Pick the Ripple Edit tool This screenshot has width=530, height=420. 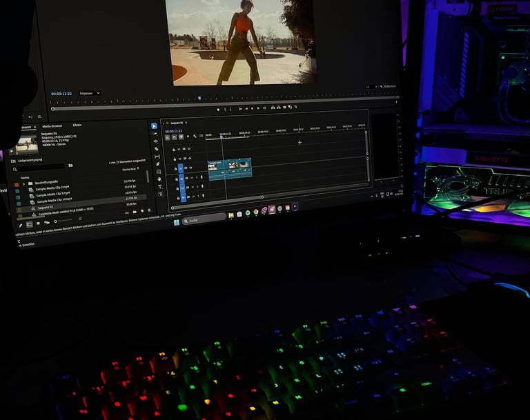pos(155,141)
